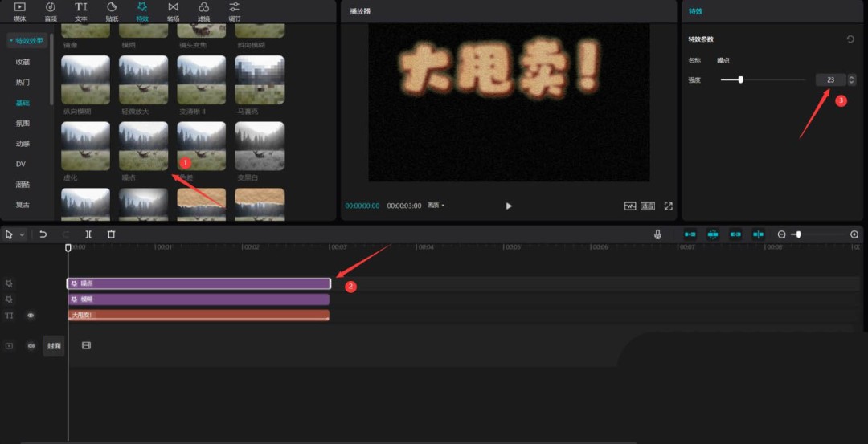Viewport: 868px width, 444px height.
Task: Play the preview in the player
Action: pos(509,206)
